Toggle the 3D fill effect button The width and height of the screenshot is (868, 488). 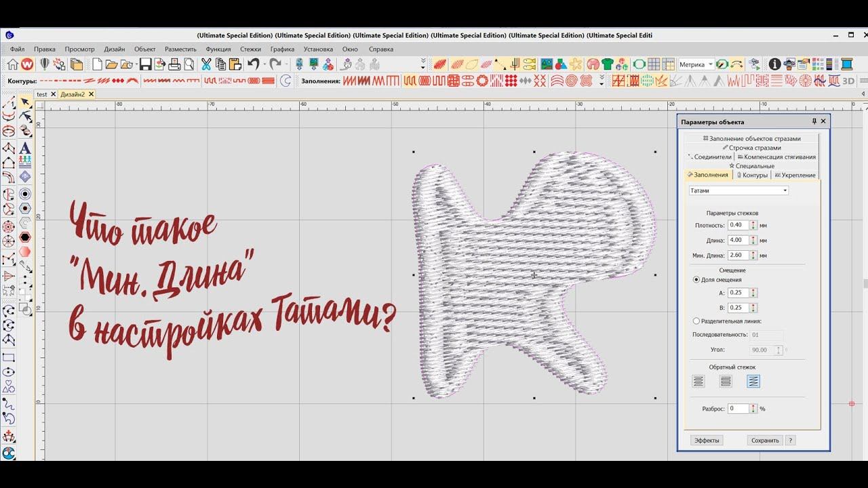848,81
